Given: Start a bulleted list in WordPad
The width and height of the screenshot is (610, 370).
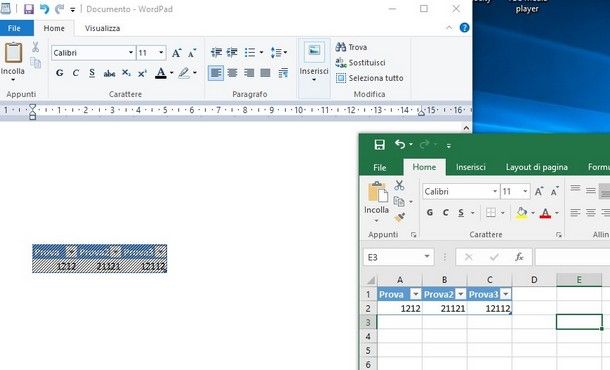Looking at the screenshot, I should (250, 53).
